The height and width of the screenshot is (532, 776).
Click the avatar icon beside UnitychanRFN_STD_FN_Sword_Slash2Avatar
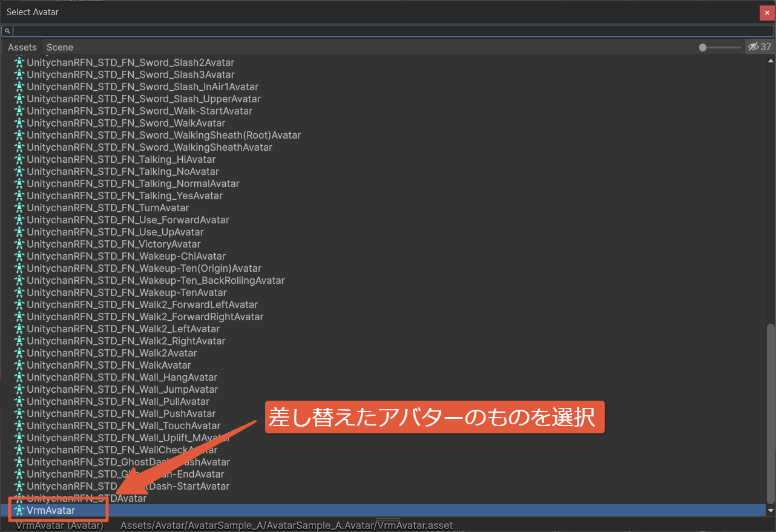(x=19, y=62)
